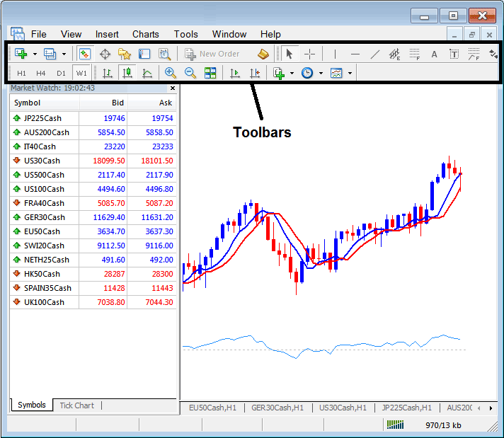Tile chart windows icon

(210, 73)
